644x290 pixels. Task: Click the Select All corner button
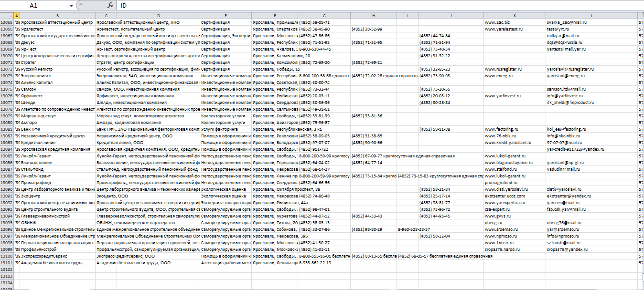pos(7,15)
